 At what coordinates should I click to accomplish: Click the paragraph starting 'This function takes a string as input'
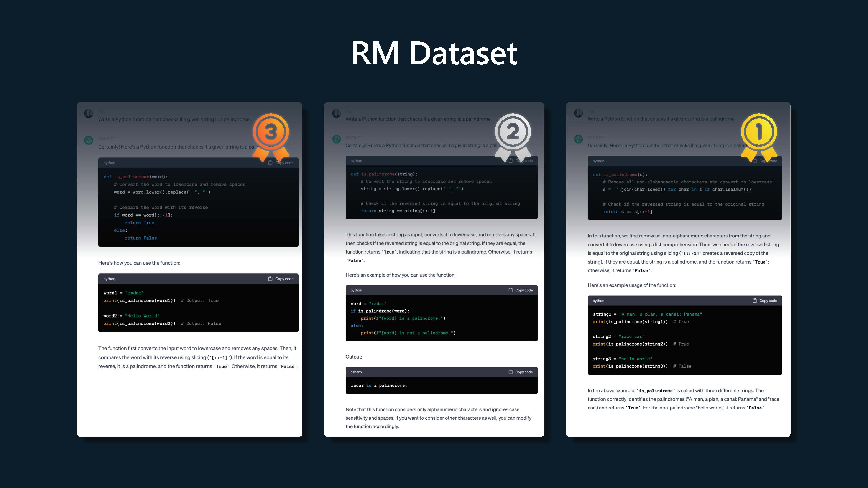(x=441, y=247)
